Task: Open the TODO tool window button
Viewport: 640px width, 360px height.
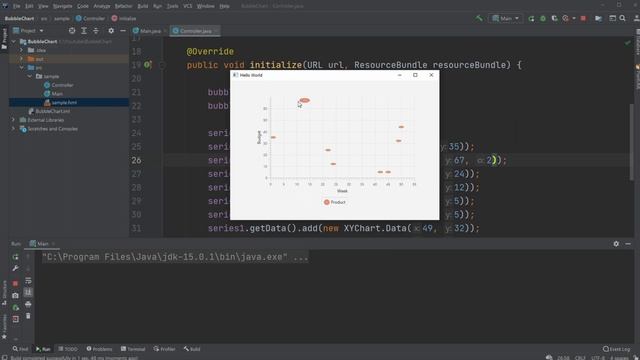Action: point(68,349)
